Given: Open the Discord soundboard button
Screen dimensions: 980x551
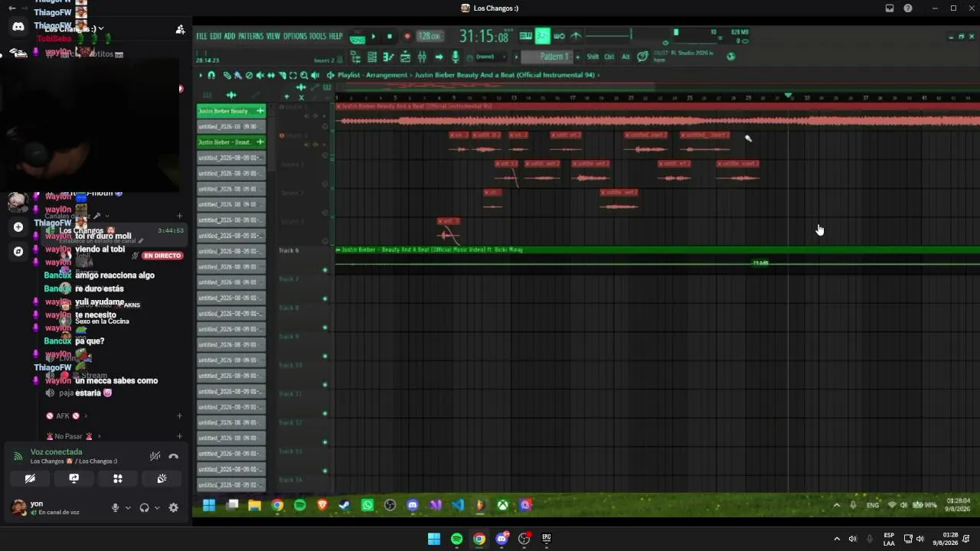Looking at the screenshot, I should coord(162,478).
